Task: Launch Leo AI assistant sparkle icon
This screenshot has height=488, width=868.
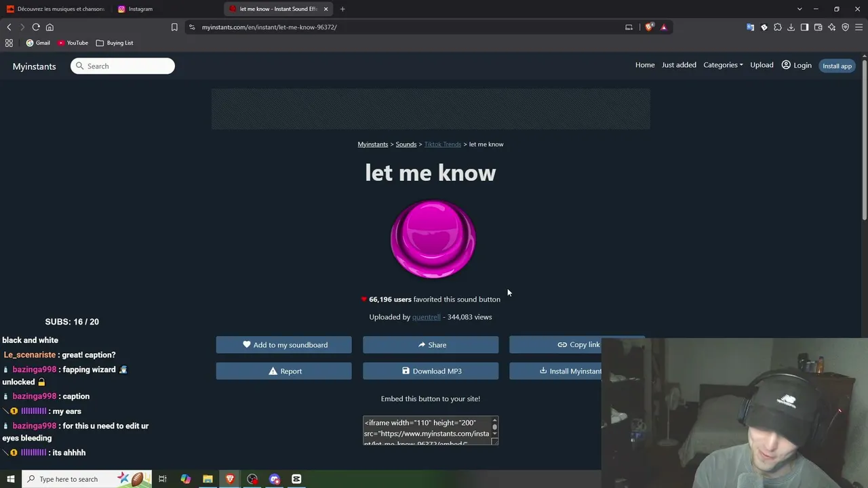Action: tap(831, 27)
